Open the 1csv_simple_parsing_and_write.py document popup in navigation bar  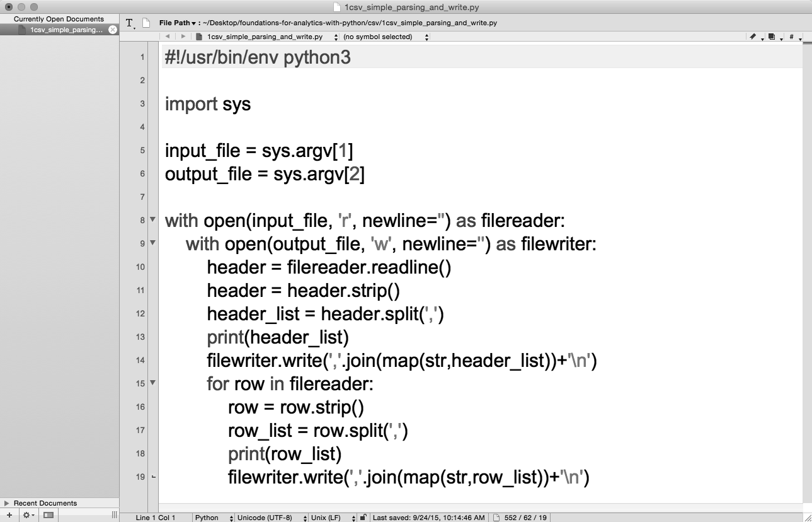pos(268,37)
